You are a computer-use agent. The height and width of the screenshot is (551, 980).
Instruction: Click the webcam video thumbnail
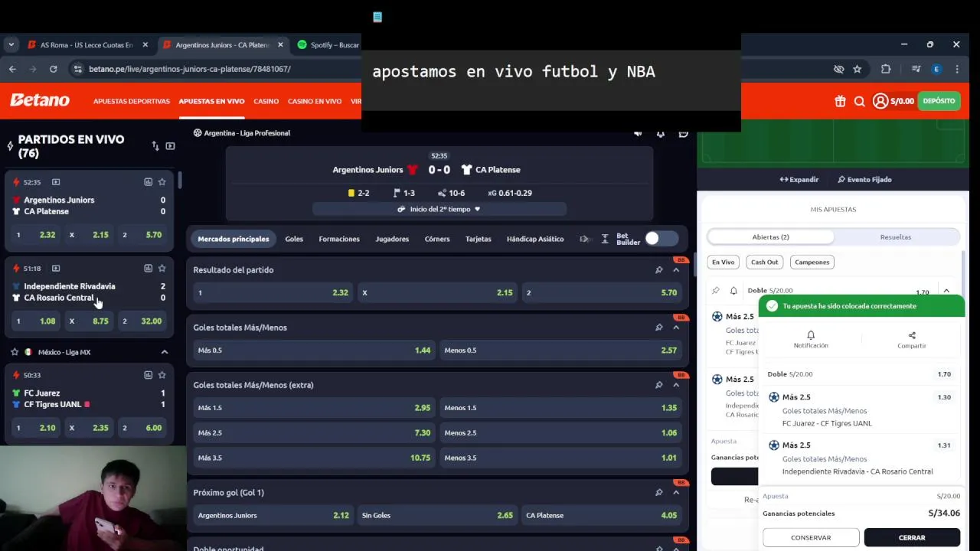93,498
